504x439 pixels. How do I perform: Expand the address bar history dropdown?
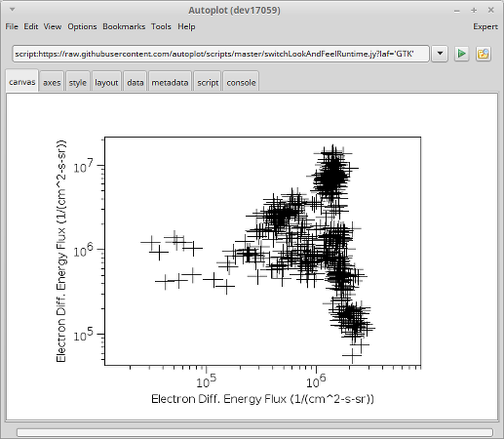[x=440, y=54]
